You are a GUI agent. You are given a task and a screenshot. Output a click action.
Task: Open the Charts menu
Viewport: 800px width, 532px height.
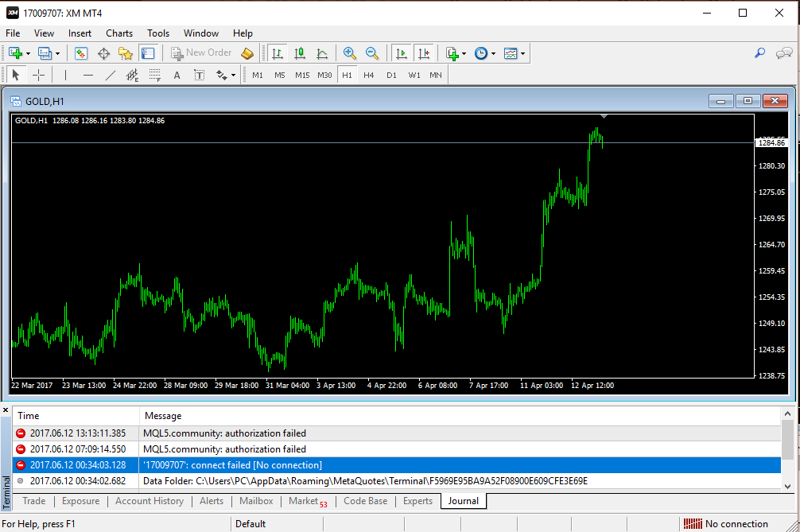[119, 33]
